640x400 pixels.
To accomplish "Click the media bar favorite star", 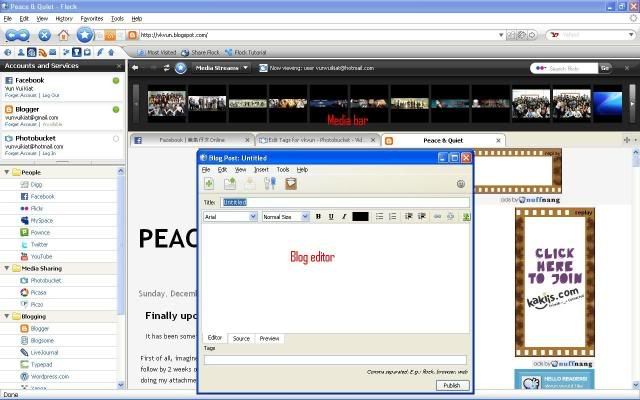I will coord(181,68).
